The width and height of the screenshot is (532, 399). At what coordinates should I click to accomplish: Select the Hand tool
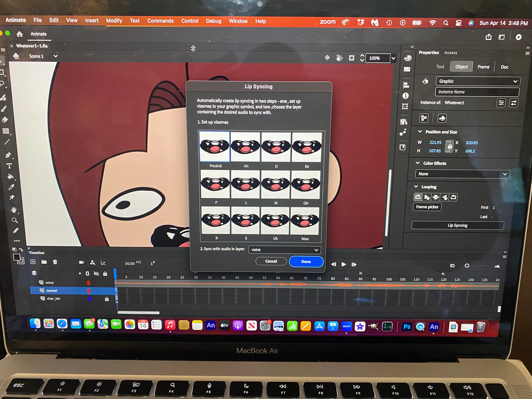point(14,210)
